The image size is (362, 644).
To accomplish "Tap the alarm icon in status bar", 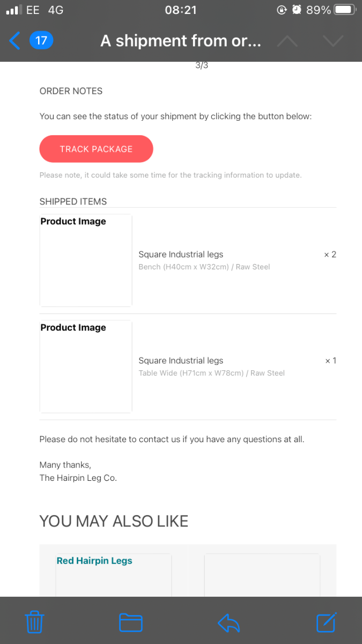I will point(297,10).
